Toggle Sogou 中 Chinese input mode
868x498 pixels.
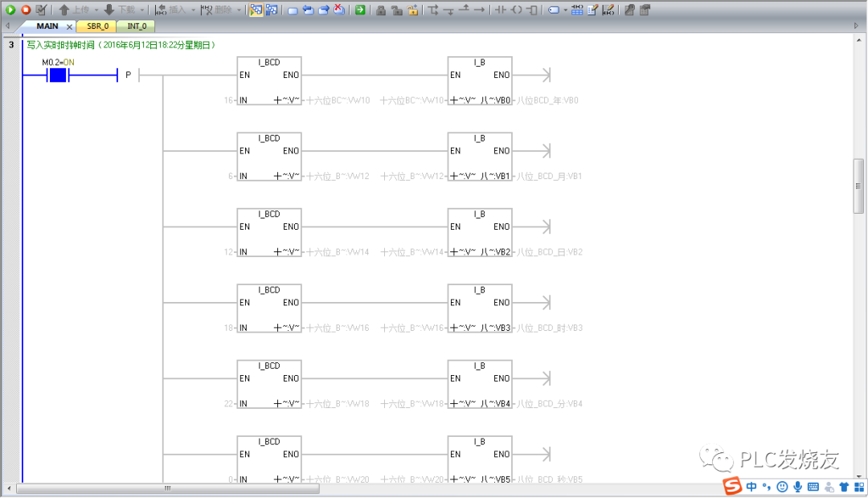pos(751,487)
